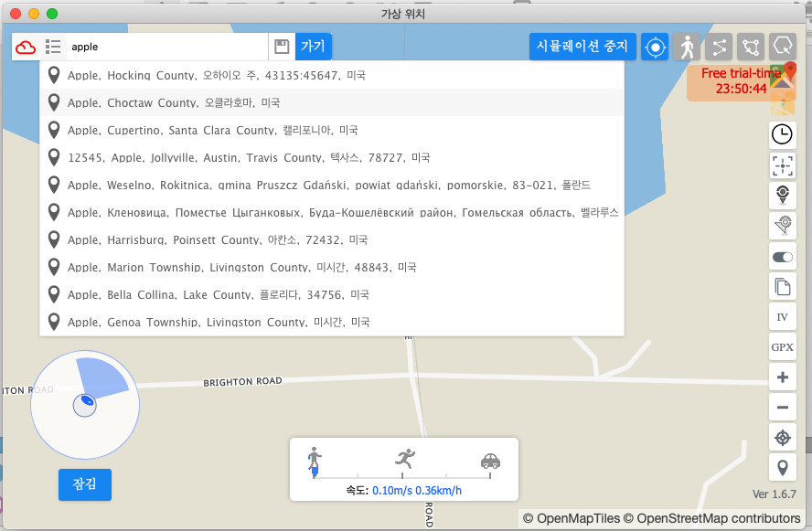Select Apple, Harrisburg, Poinsett County result
Viewport: 812px width, 531px height.
click(332, 239)
